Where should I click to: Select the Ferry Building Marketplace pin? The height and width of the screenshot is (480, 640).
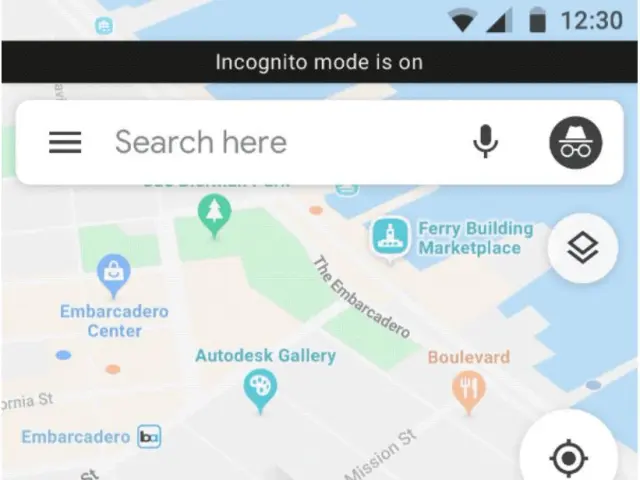390,239
